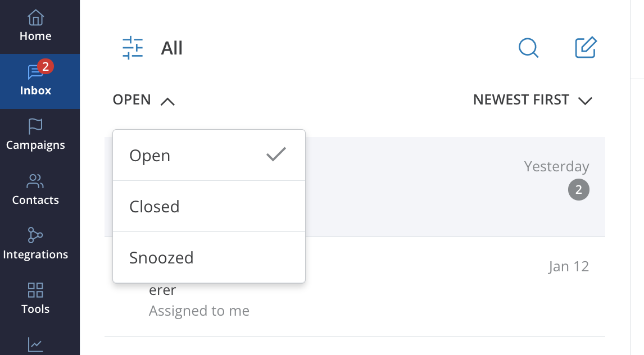Image resolution: width=644 pixels, height=355 pixels.
Task: Expand the All inbox selector
Action: [171, 48]
